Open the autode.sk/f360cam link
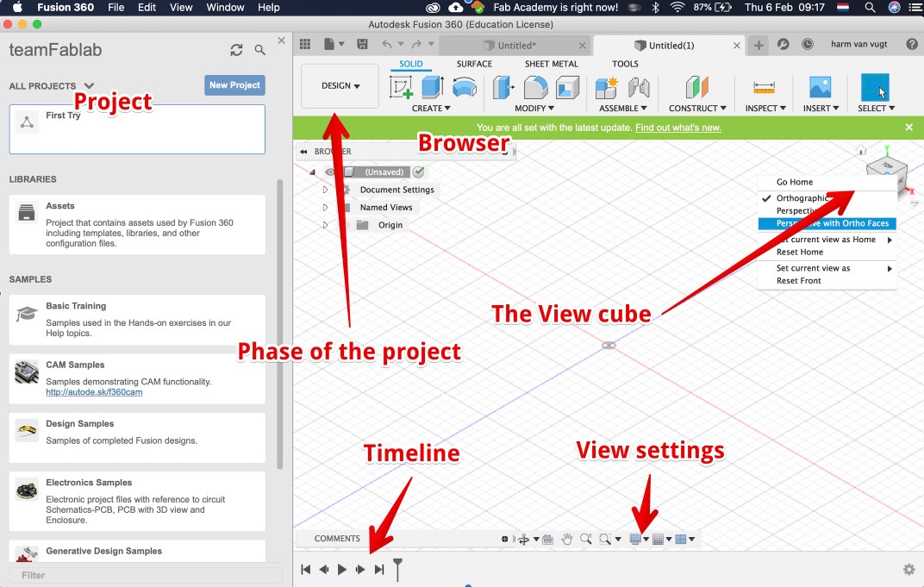Screen dimensions: 924x587 (x=94, y=392)
